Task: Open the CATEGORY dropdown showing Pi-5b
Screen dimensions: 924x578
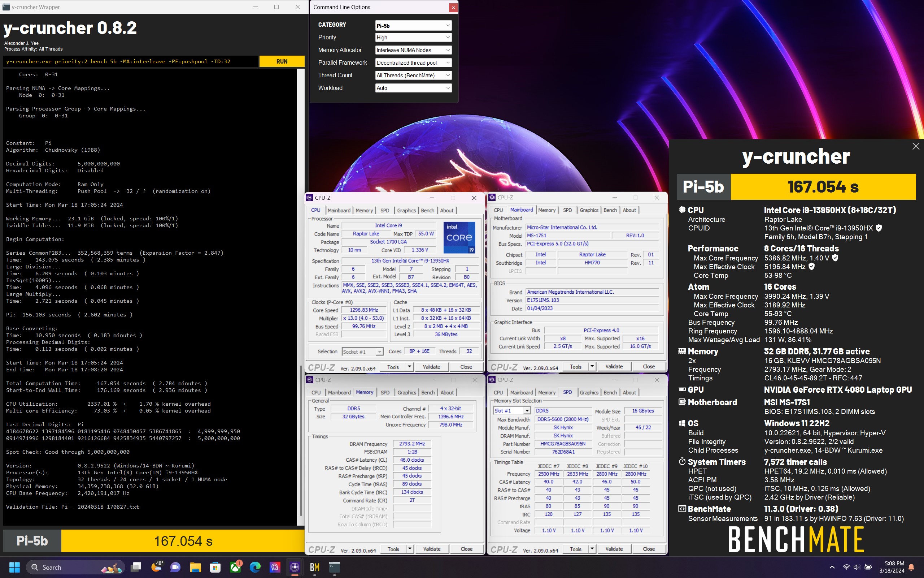Action: pos(413,26)
